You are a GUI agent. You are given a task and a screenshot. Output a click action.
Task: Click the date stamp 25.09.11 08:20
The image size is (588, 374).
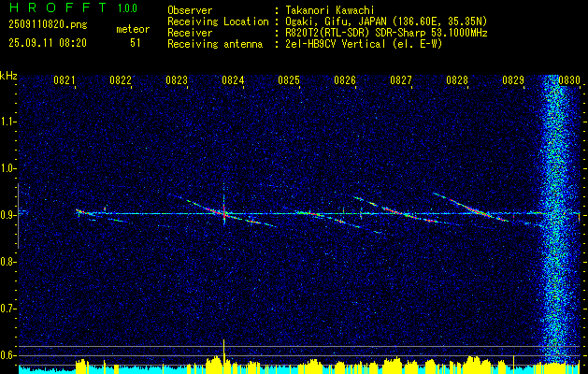48,43
